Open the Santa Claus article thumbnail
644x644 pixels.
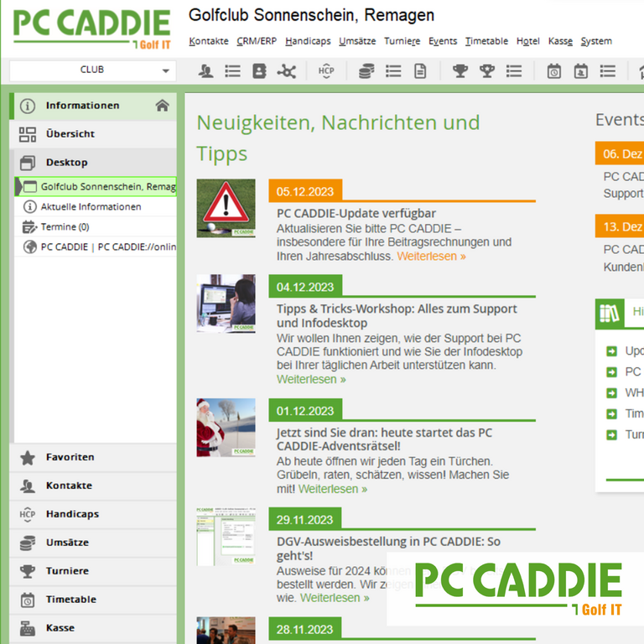[x=226, y=428]
